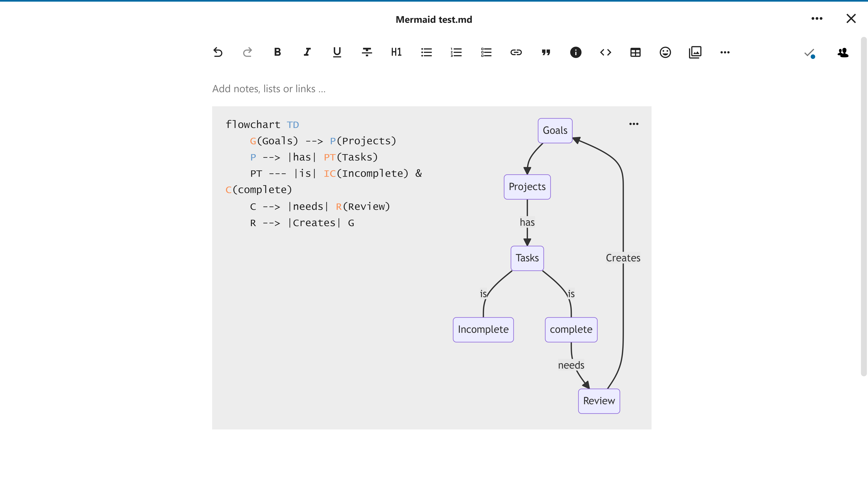
Task: Click the 'R --> |Creates| G' line
Action: coord(302,223)
